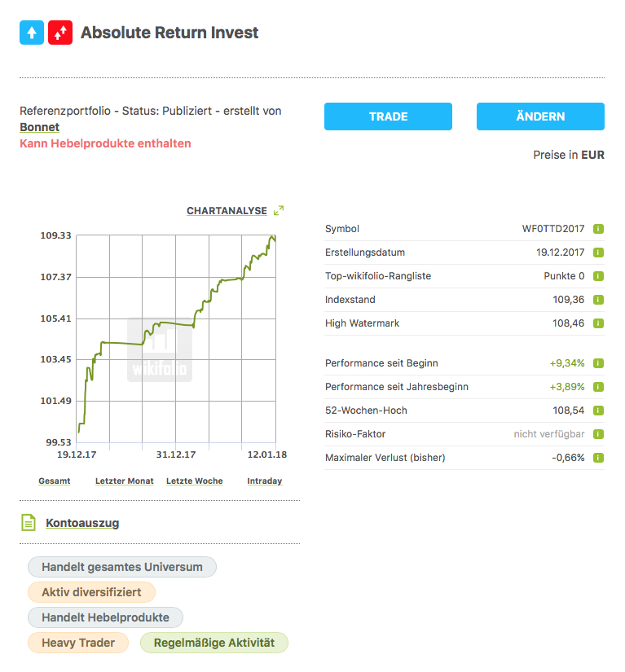The image size is (625, 672).
Task: Open the Kontoauszug link
Action: coord(82,523)
